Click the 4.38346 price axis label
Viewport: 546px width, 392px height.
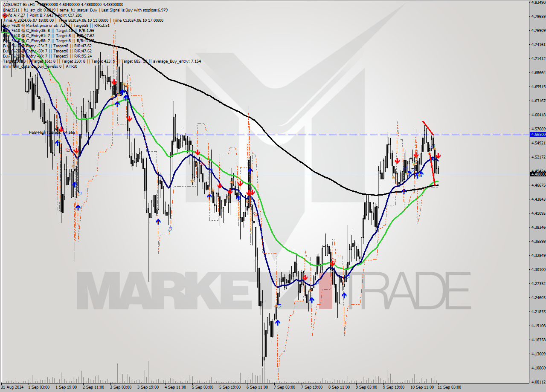(x=538, y=227)
